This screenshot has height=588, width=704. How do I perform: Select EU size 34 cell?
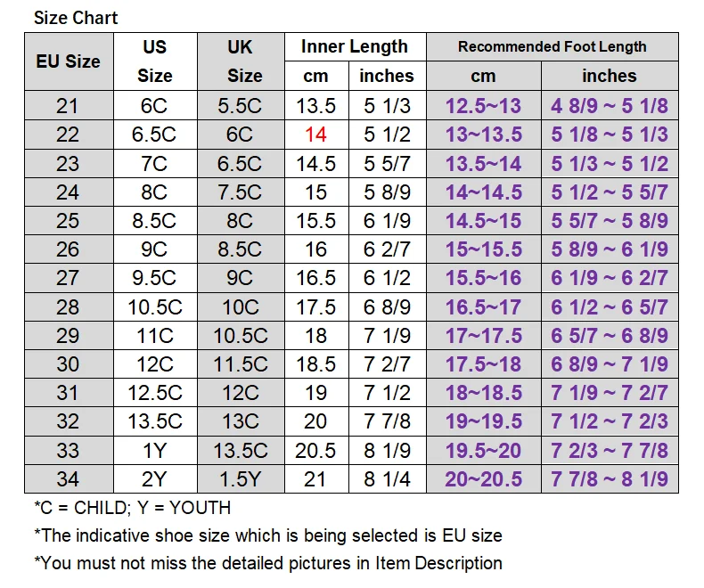[x=68, y=478]
